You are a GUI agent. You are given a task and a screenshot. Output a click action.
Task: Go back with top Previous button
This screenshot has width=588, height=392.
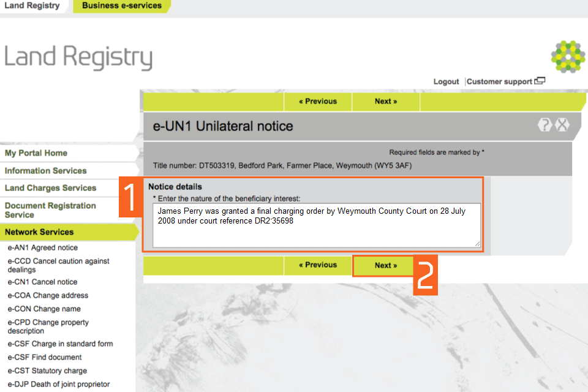pos(318,101)
